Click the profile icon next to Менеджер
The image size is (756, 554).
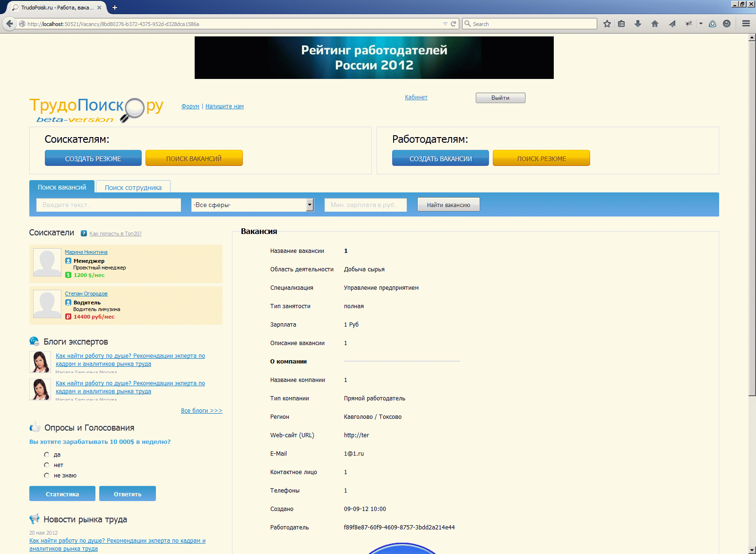point(68,261)
